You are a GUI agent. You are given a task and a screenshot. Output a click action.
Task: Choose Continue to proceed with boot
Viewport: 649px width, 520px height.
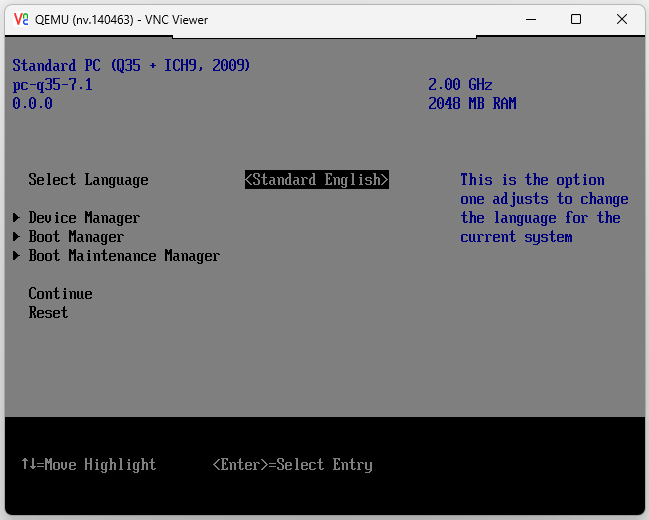(x=60, y=294)
